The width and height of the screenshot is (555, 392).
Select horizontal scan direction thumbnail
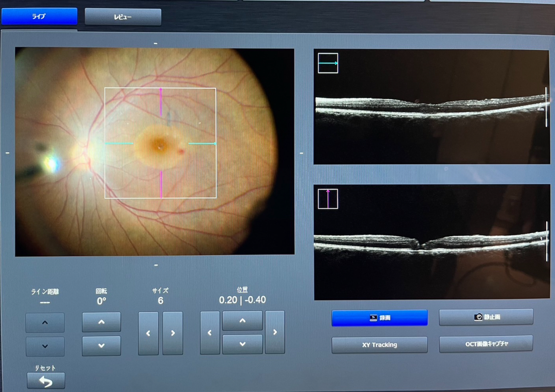[x=328, y=63]
